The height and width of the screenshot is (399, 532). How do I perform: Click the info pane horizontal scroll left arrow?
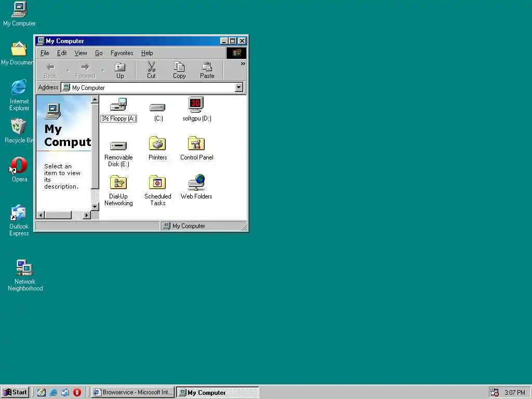(41, 215)
